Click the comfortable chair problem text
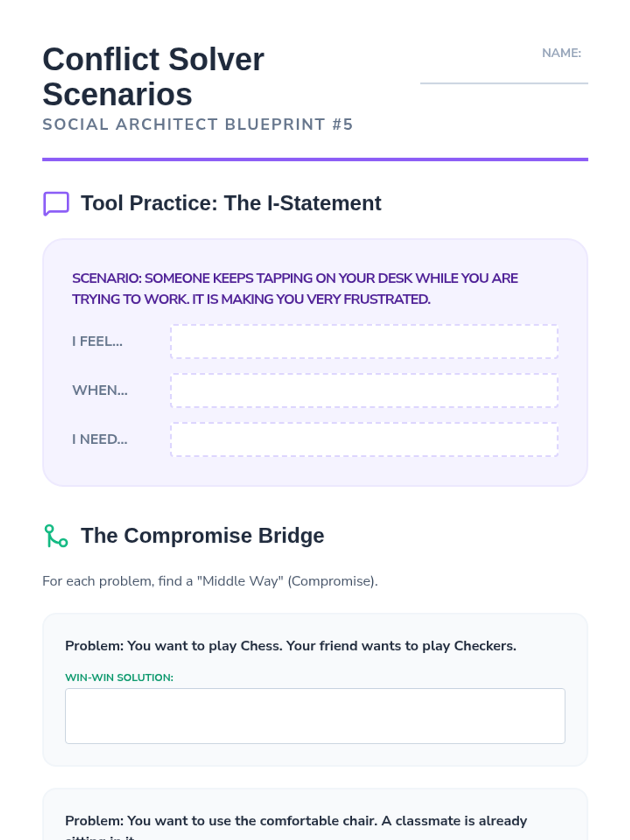This screenshot has width=630, height=840. pos(296,822)
